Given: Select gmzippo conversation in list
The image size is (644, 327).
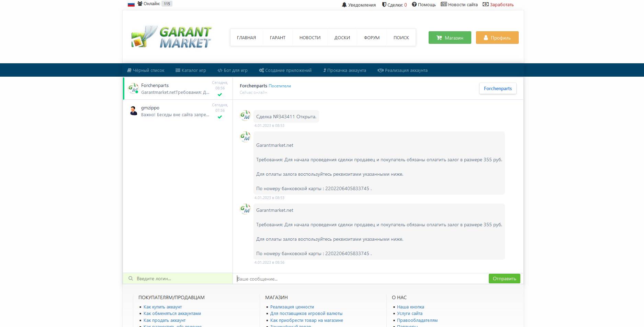Looking at the screenshot, I should tap(178, 111).
